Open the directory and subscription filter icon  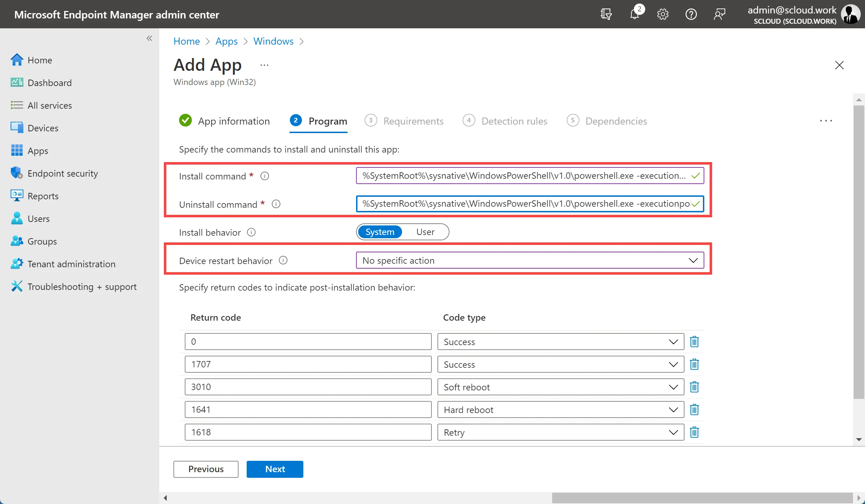(x=606, y=14)
